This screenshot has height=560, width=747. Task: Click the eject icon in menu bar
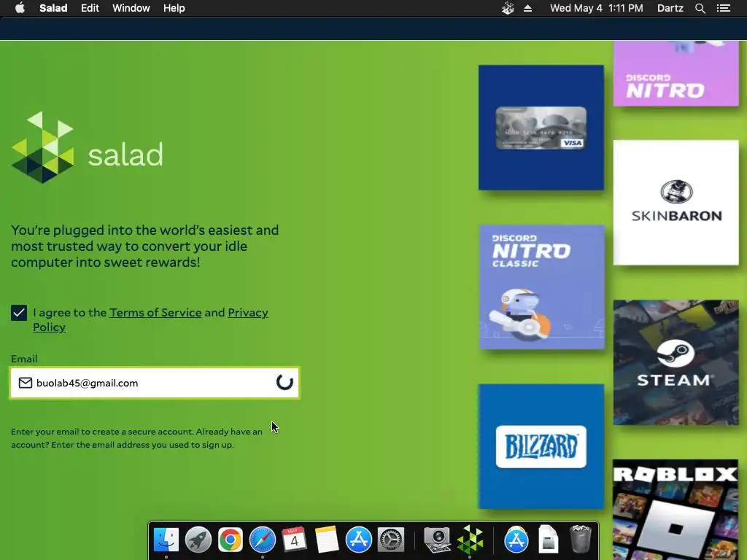tap(528, 8)
